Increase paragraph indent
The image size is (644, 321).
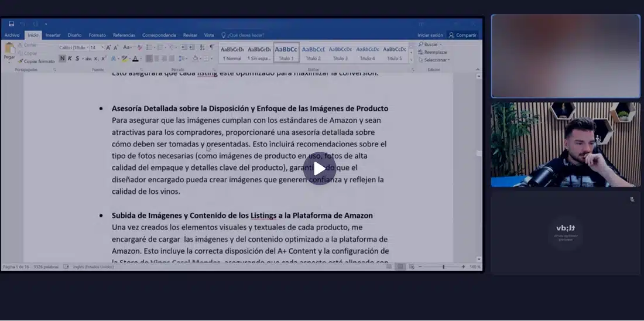point(192,47)
